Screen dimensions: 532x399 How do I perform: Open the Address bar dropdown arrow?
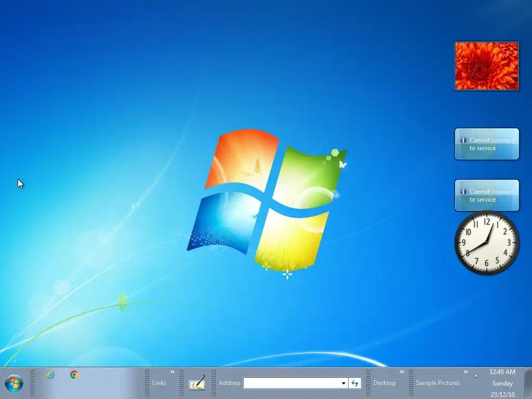343,383
